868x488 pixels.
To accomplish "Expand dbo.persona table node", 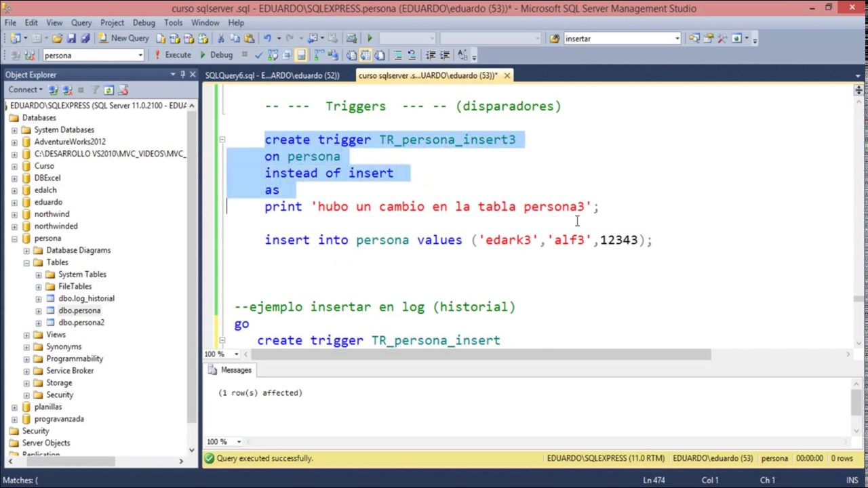I will pos(39,310).
